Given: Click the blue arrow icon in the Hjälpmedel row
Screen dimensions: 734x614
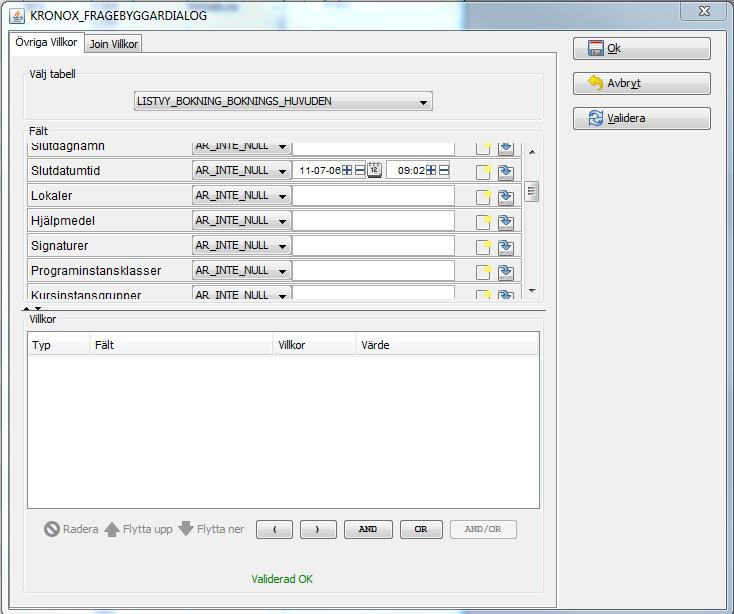Looking at the screenshot, I should 506,222.
